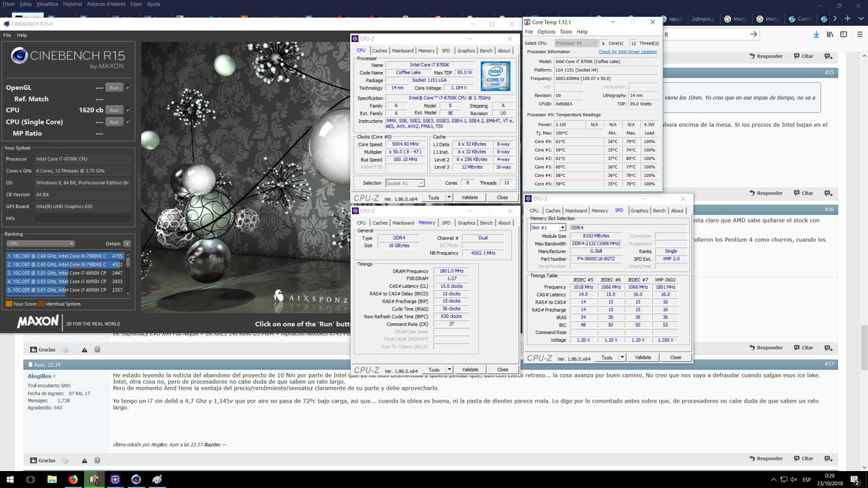The height and width of the screenshot is (488, 868).
Task: Click Check for Intel Driver Updates link
Action: (x=627, y=52)
